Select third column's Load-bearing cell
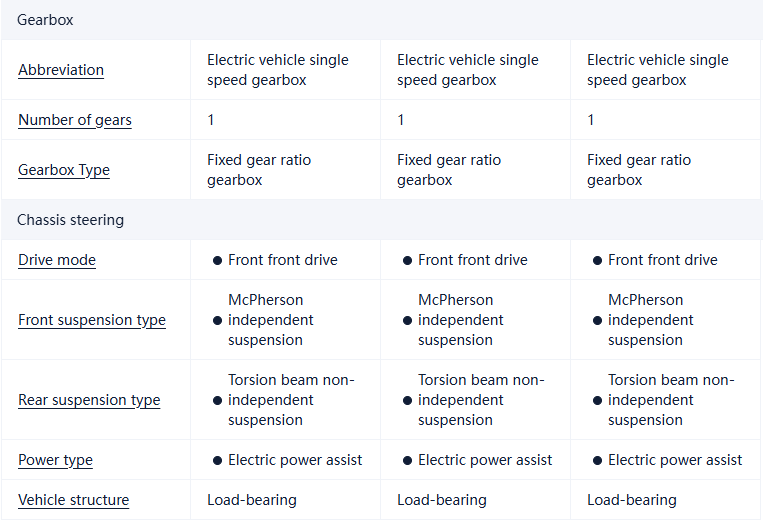Image resolution: width=763 pixels, height=520 pixels. 631,500
